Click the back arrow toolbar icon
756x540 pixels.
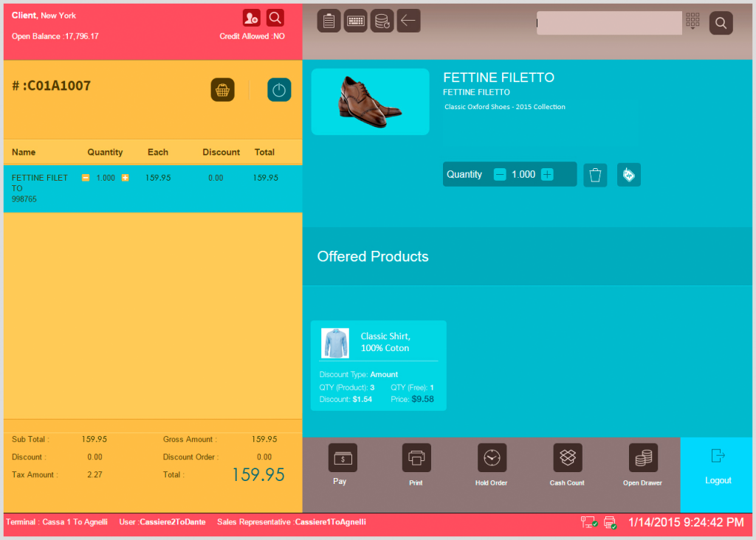(408, 21)
